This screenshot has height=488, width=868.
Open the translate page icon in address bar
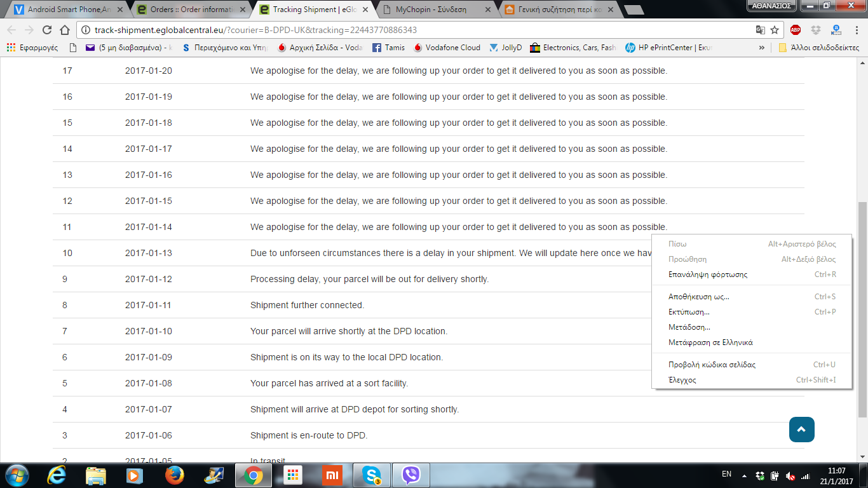coord(761,30)
